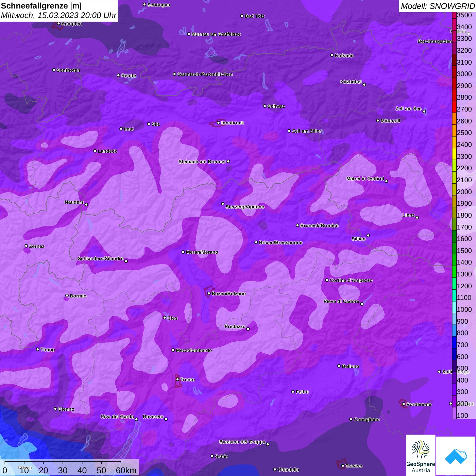Click the Trento city marker dot
The width and height of the screenshot is (476, 476).
pos(177,379)
